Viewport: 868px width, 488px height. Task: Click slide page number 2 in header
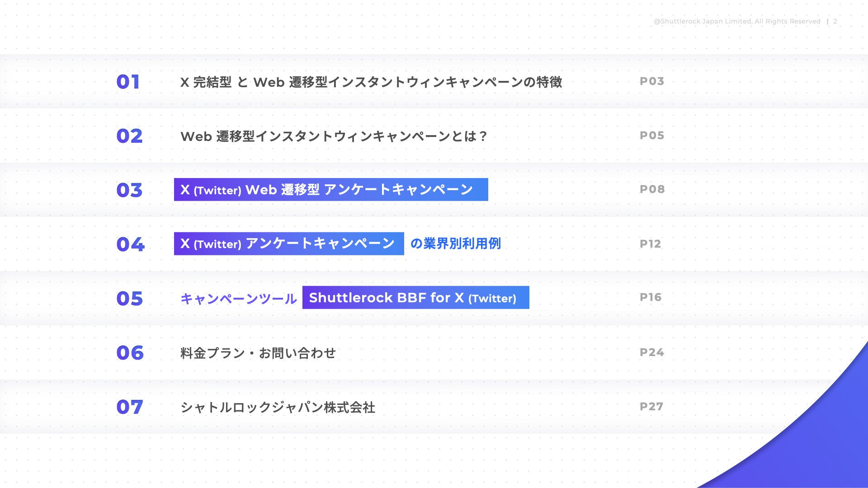[x=835, y=21]
